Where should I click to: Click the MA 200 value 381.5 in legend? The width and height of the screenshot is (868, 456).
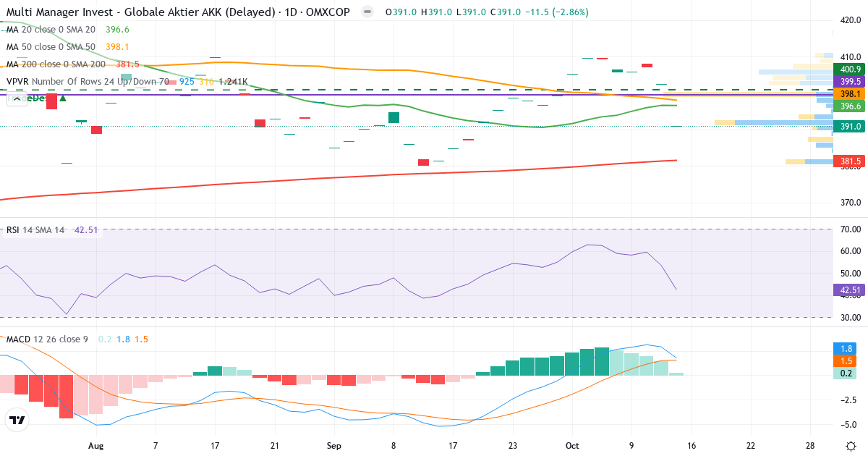(x=127, y=64)
